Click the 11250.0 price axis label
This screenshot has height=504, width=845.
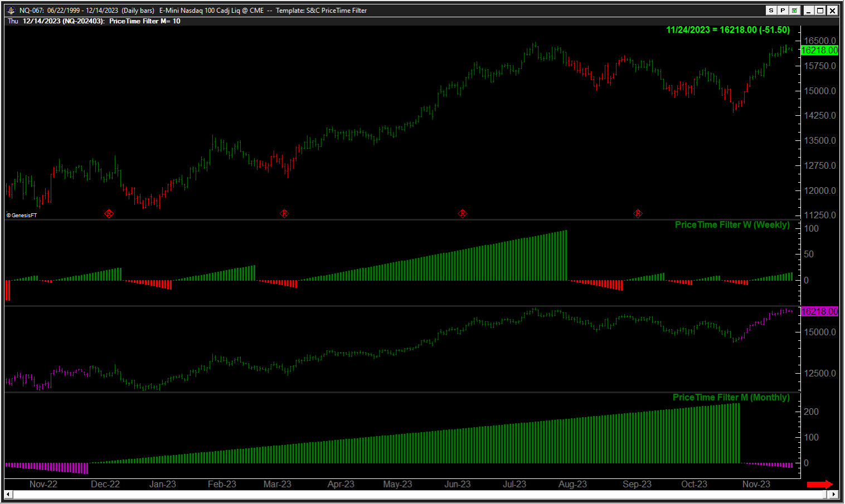tap(820, 215)
